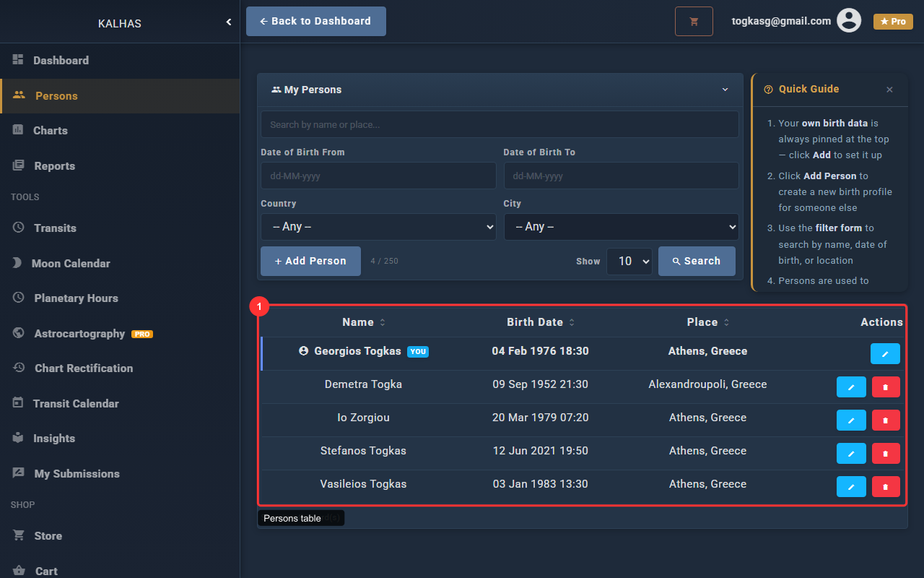Delete Io Zorgiou using trash icon
The width and height of the screenshot is (924, 578).
pos(886,420)
